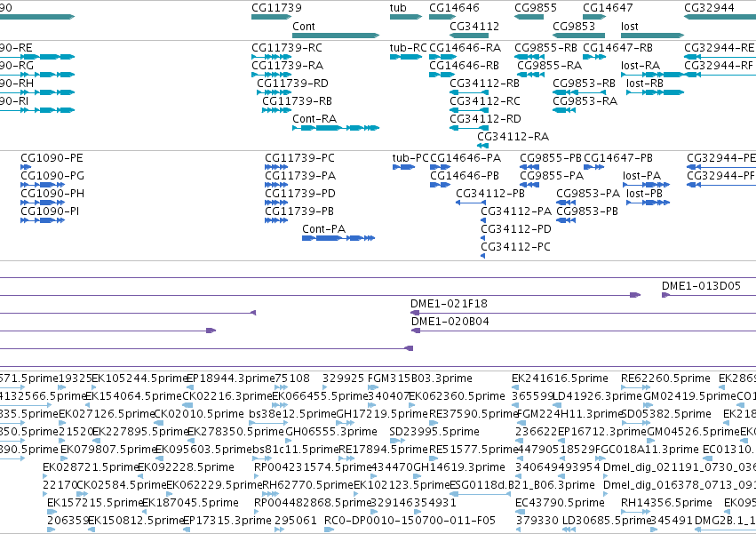Select transcript CG9855-RB label

pyautogui.click(x=545, y=48)
